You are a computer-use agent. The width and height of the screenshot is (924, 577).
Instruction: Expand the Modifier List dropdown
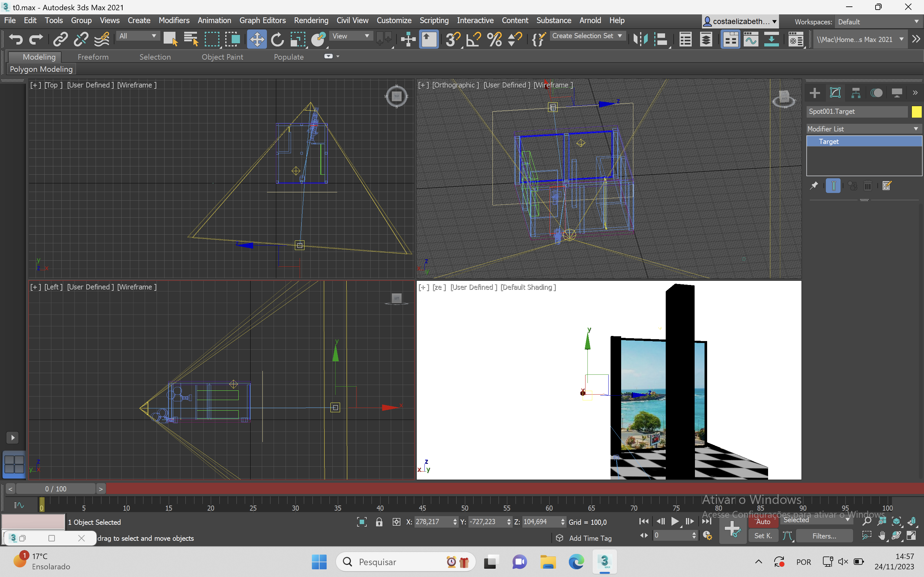(x=864, y=129)
